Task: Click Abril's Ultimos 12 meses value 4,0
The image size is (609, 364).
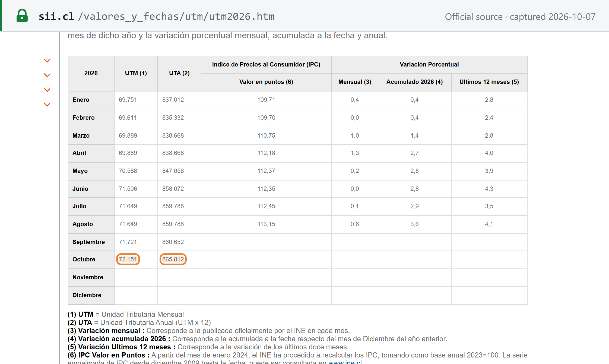Action: coord(489,153)
